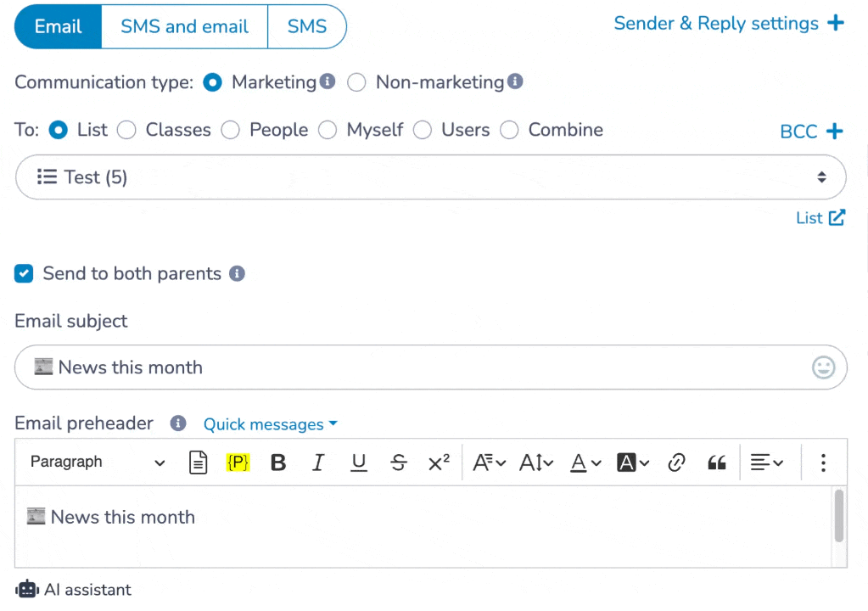Choose the Classes recipient option
The width and height of the screenshot is (868, 611).
(x=126, y=130)
